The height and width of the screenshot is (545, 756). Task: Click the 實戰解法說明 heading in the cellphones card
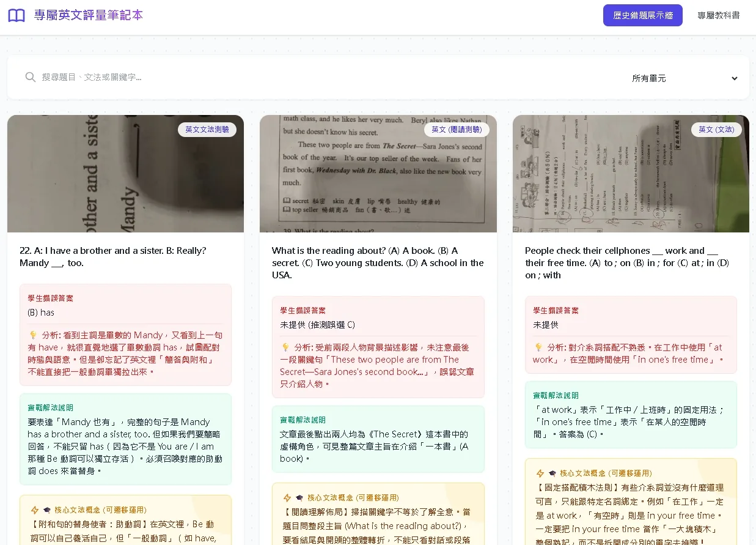(x=556, y=396)
